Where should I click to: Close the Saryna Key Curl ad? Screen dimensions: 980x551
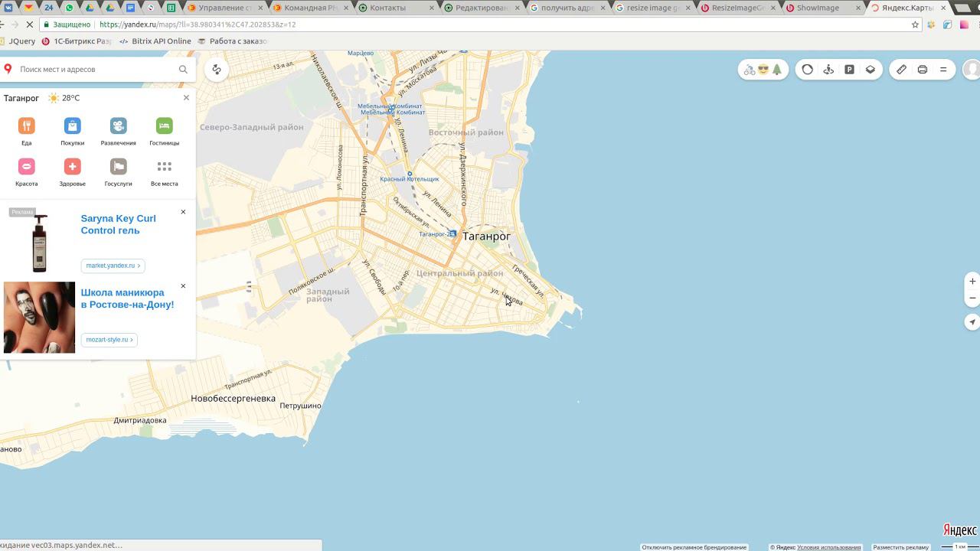click(183, 212)
